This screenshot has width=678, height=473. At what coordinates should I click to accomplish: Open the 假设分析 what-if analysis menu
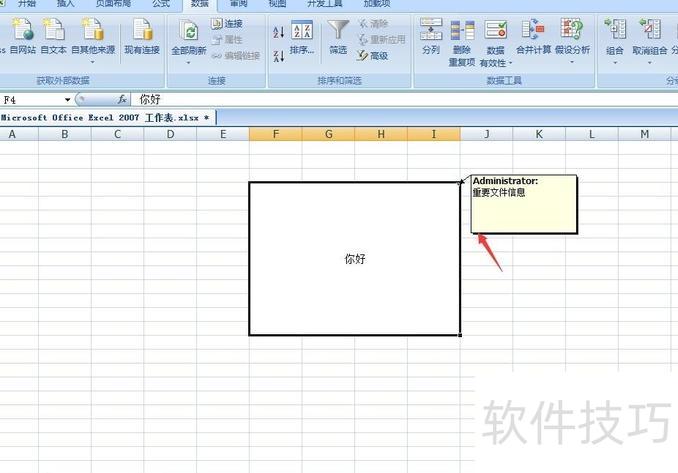(x=572, y=41)
